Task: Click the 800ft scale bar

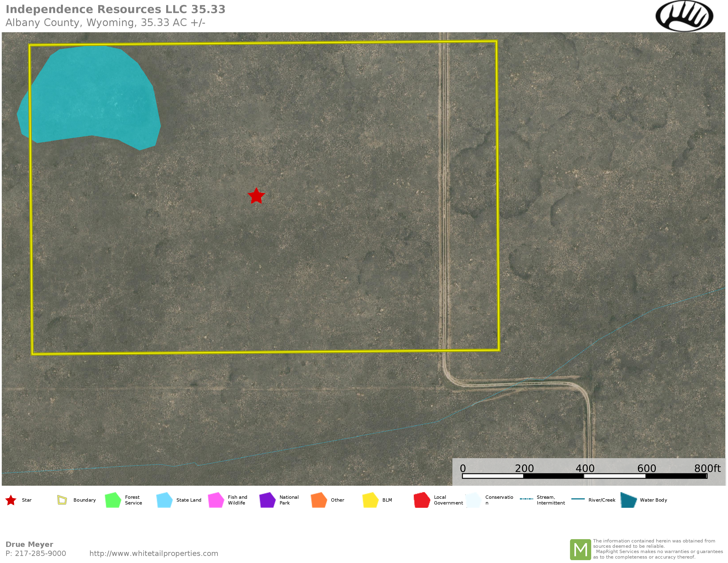Action: coord(584,476)
